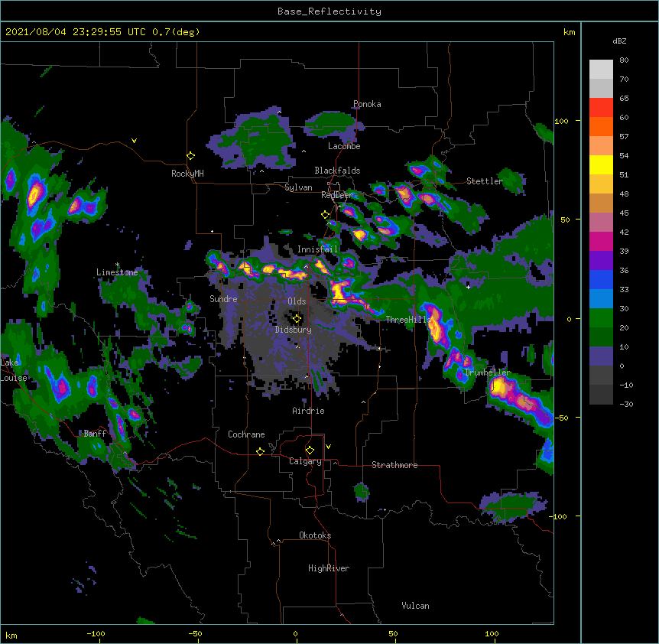Click the Innisfail city label

[x=317, y=249]
